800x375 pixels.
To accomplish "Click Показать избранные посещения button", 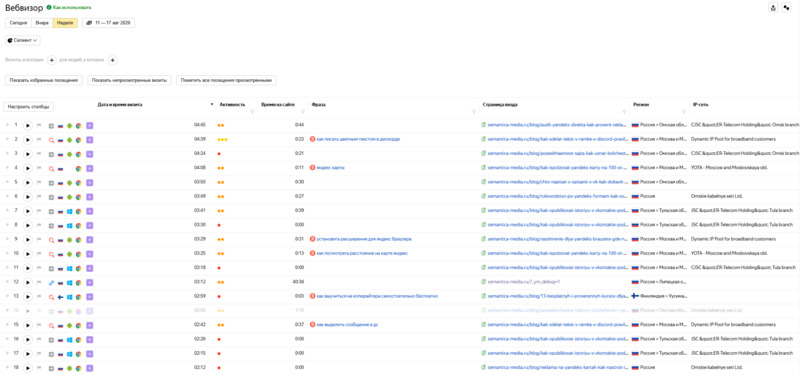I will 44,80.
